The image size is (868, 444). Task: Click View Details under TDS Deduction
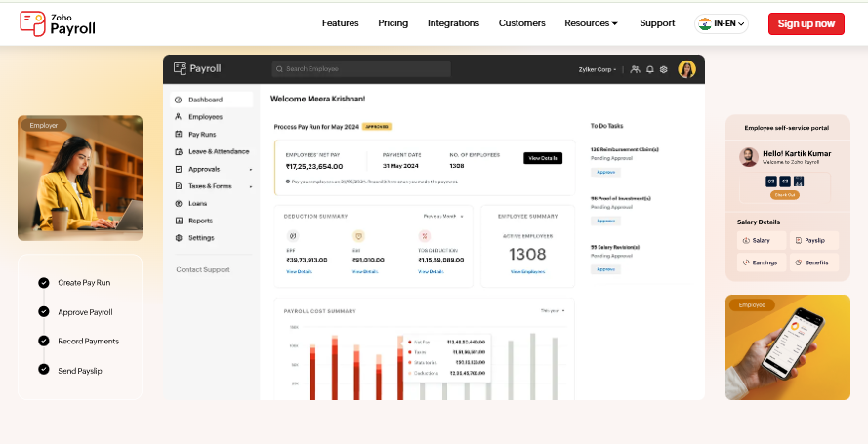[431, 272]
